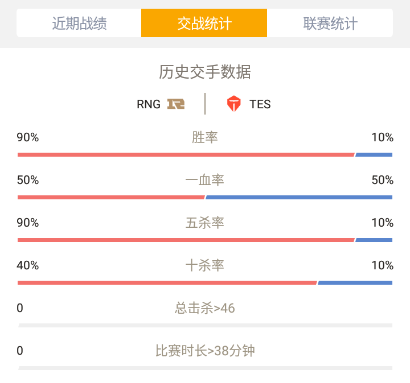Click the 胜率 progress bar red section
Viewport: 410px width, 383px height.
tap(186, 155)
